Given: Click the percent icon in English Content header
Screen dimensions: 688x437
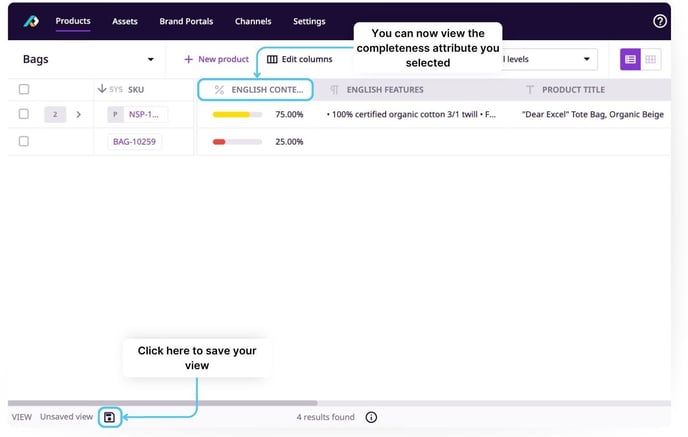Looking at the screenshot, I should click(x=219, y=90).
